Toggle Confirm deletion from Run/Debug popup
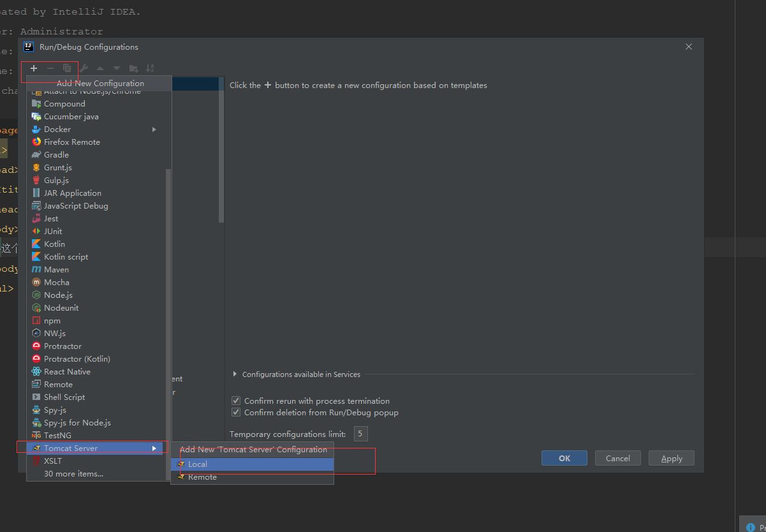This screenshot has width=766, height=532. pos(237,412)
